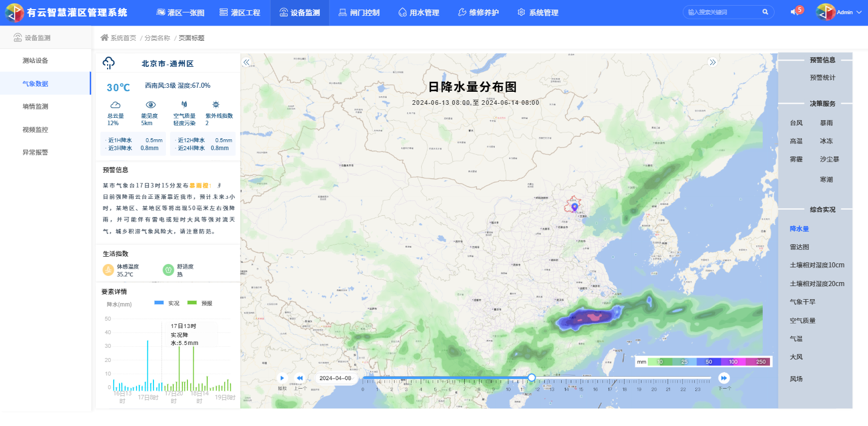Viewport: 868px width, 426px height.
Task: Click the timeline slider handle
Action: tap(531, 377)
